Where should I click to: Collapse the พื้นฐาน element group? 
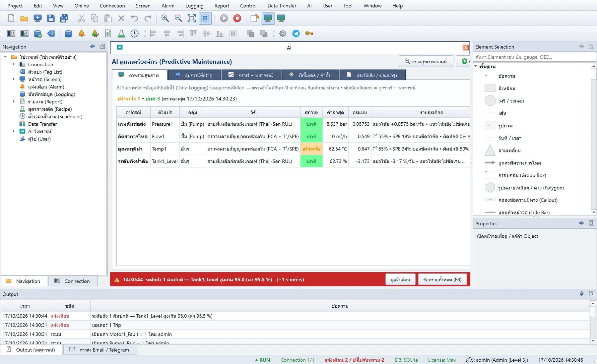(476, 66)
